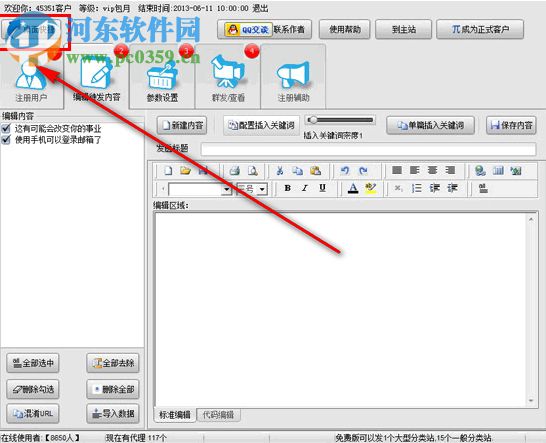This screenshot has width=546, height=443.
Task: Click 导入数据 button
Action: point(113,413)
